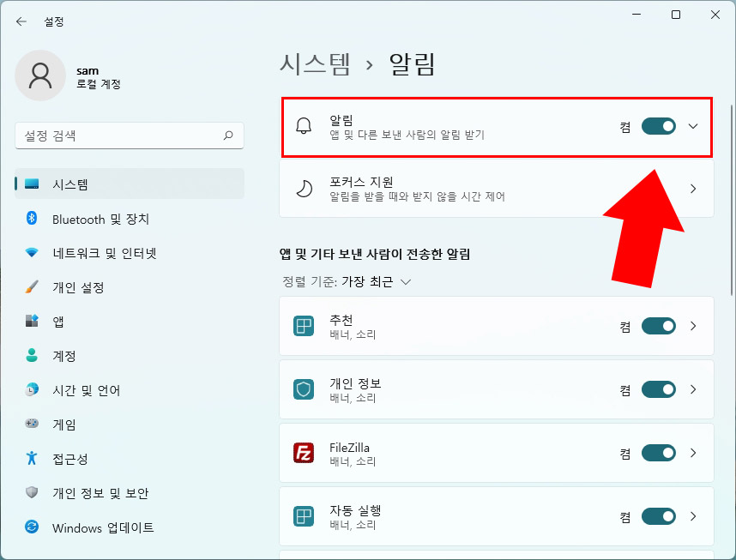The height and width of the screenshot is (560, 736).
Task: Turn off FileZilla notifications
Action: point(658,453)
